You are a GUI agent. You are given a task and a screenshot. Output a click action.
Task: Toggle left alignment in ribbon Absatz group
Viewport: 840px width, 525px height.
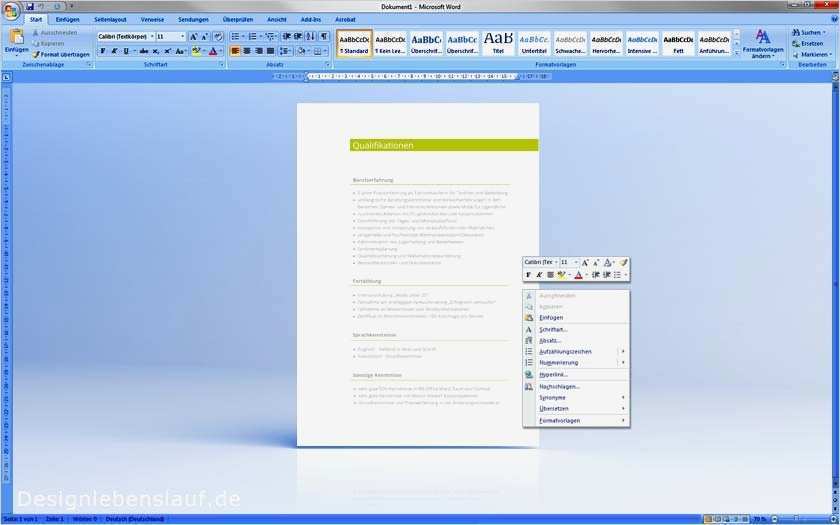[235, 51]
